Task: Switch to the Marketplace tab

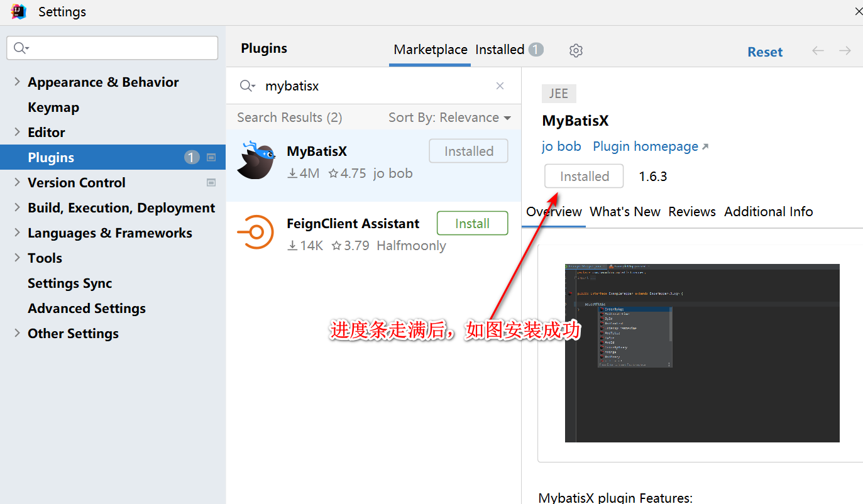Action: tap(431, 50)
